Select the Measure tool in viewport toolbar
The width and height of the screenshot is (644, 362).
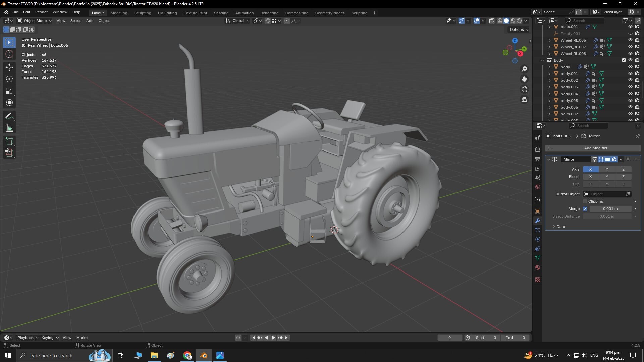pos(9,128)
